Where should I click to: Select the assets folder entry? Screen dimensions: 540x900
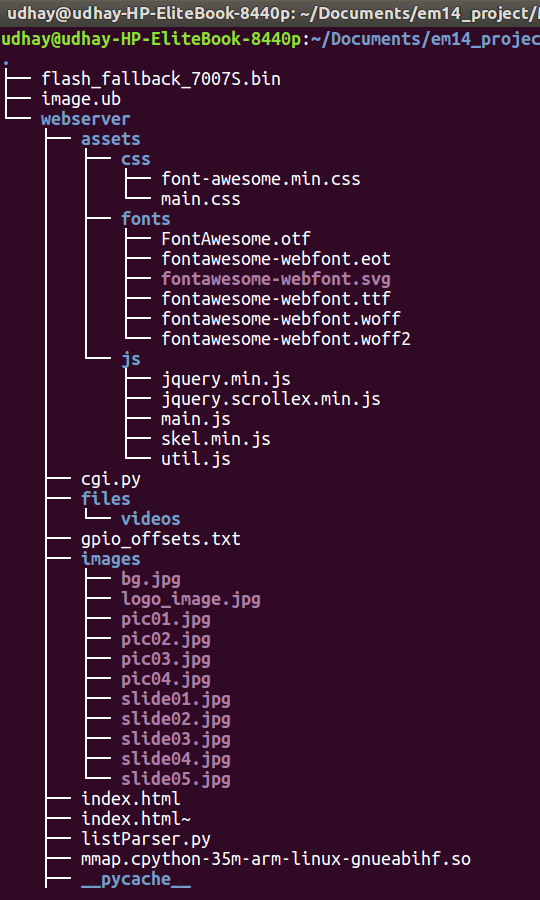tap(111, 139)
